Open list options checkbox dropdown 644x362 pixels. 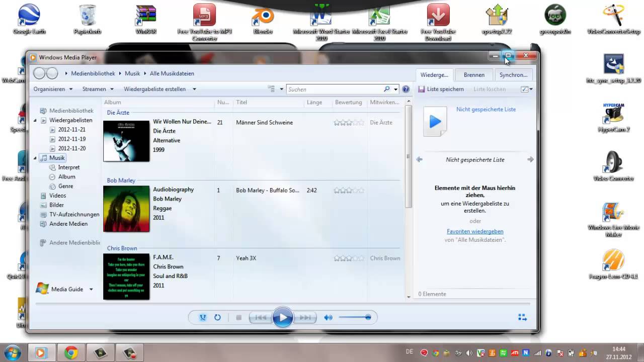coord(527,89)
